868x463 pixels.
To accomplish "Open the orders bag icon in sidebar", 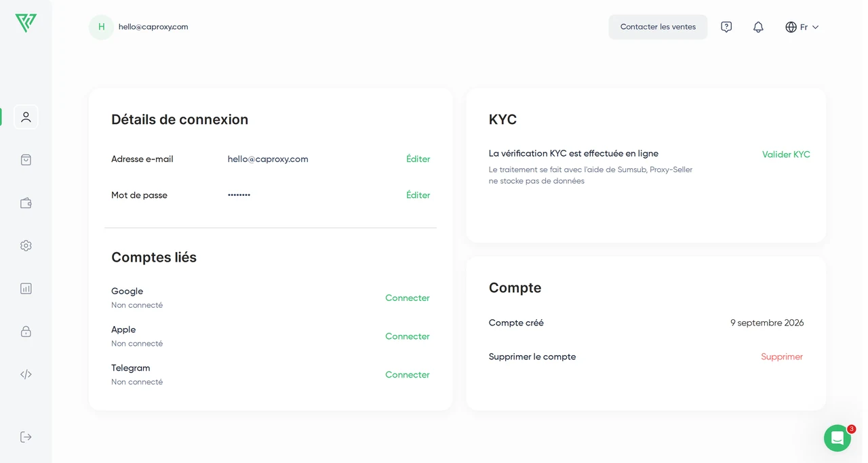I will [26, 160].
